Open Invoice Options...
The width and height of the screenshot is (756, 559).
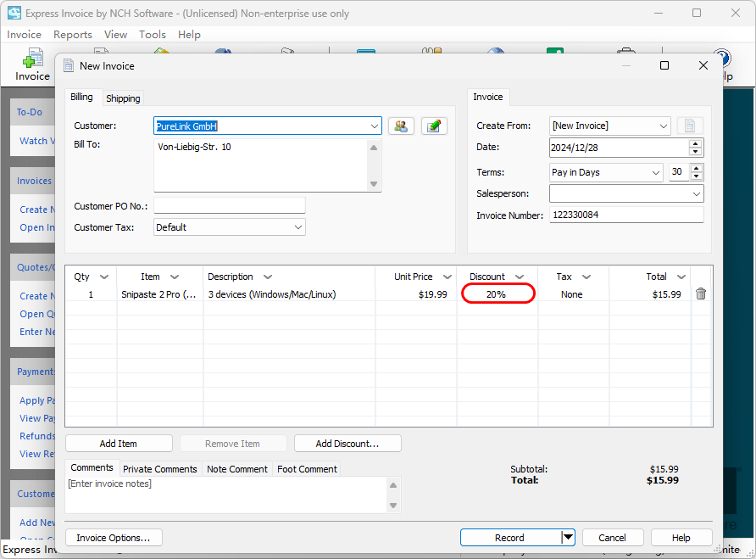click(x=114, y=538)
